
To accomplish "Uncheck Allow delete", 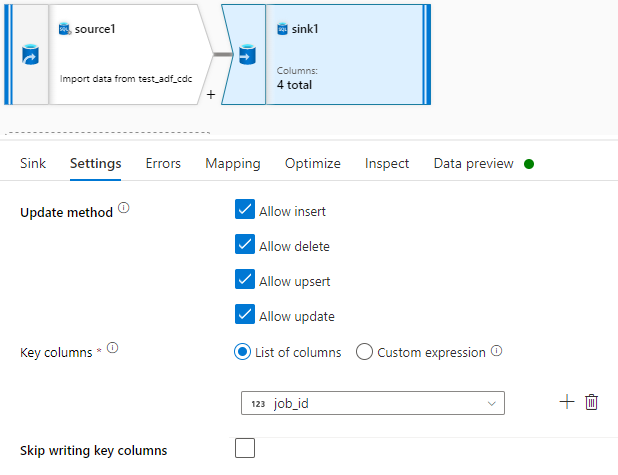I will point(245,244).
